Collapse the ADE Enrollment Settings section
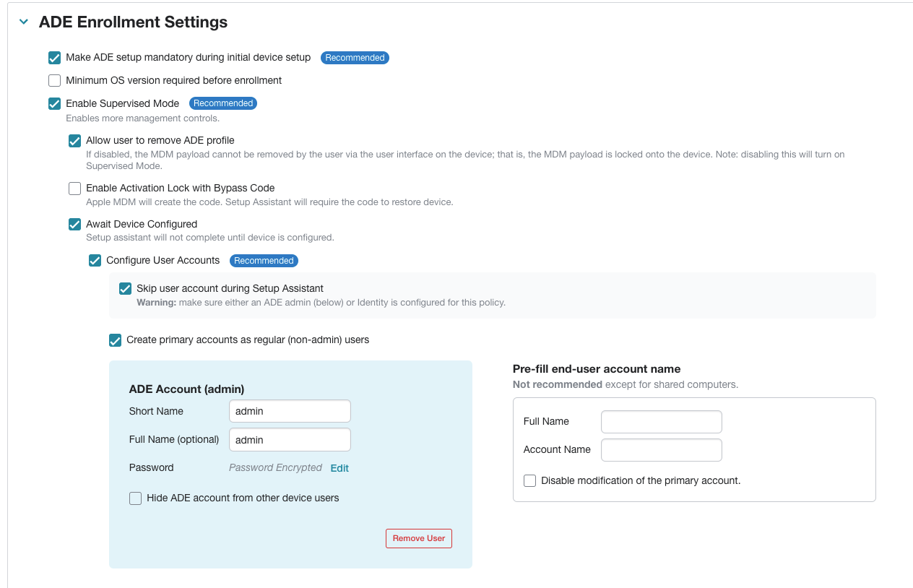The height and width of the screenshot is (588, 913). pyautogui.click(x=23, y=22)
